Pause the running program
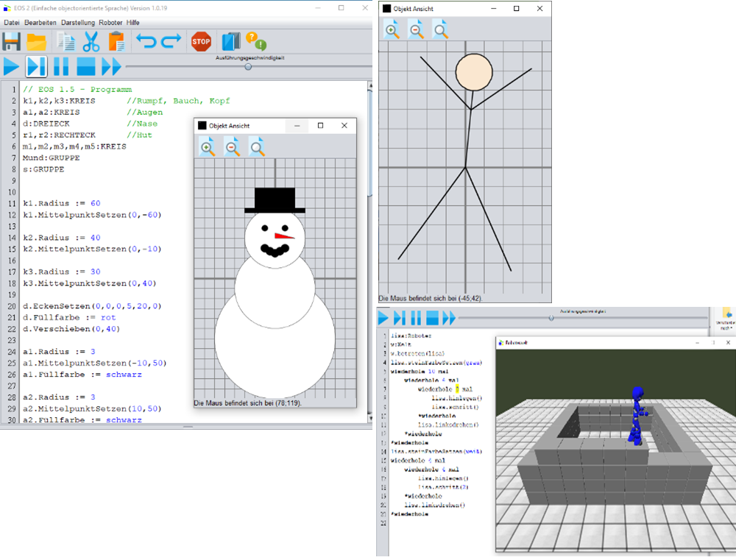The width and height of the screenshot is (736, 560). pos(61,66)
